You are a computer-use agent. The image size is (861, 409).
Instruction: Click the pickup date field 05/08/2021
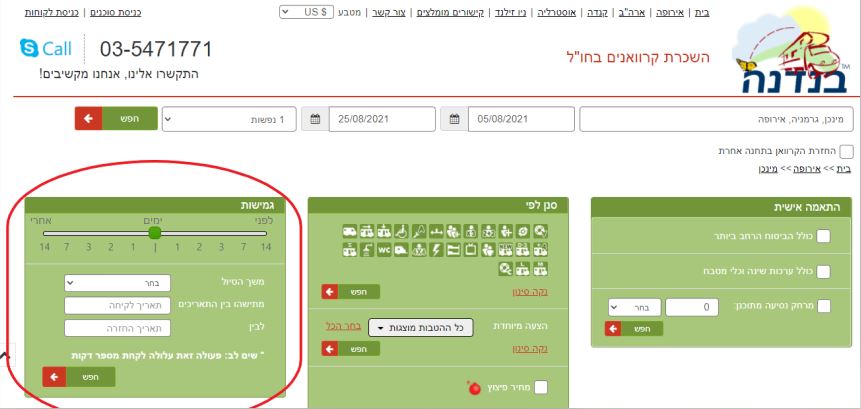[x=521, y=119]
